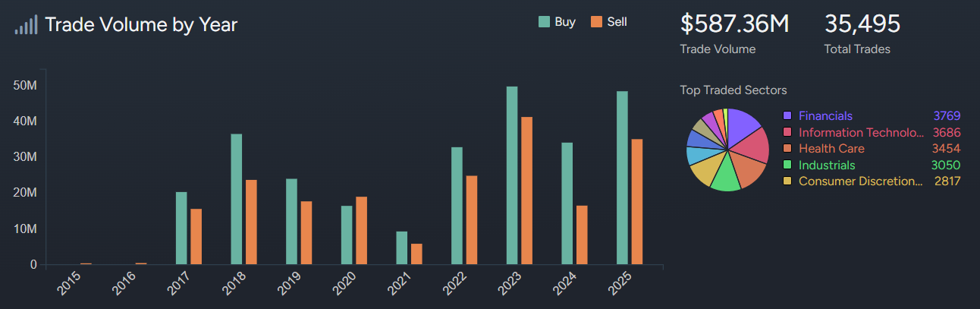Click the Health Care sector legend entry

click(x=831, y=149)
